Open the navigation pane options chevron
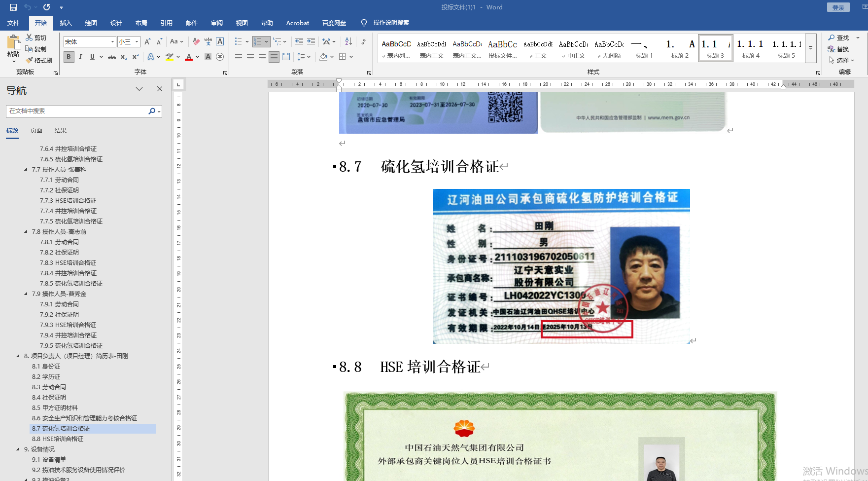Viewport: 868px width, 481px height. tap(139, 89)
